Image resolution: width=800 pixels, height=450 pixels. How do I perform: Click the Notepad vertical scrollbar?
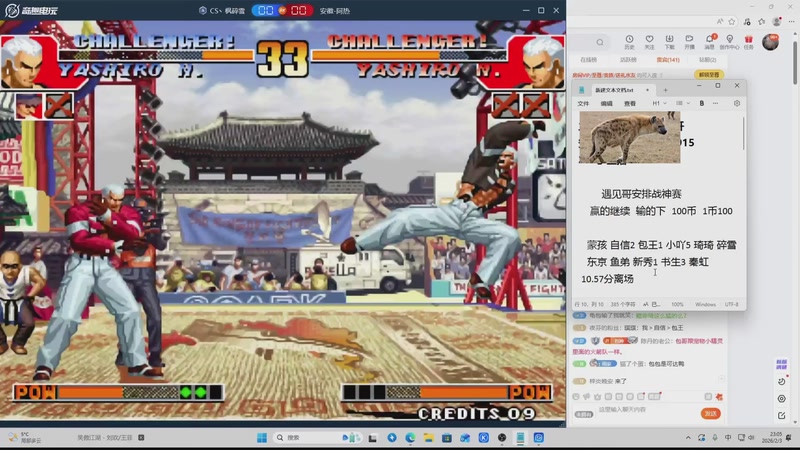click(743, 133)
